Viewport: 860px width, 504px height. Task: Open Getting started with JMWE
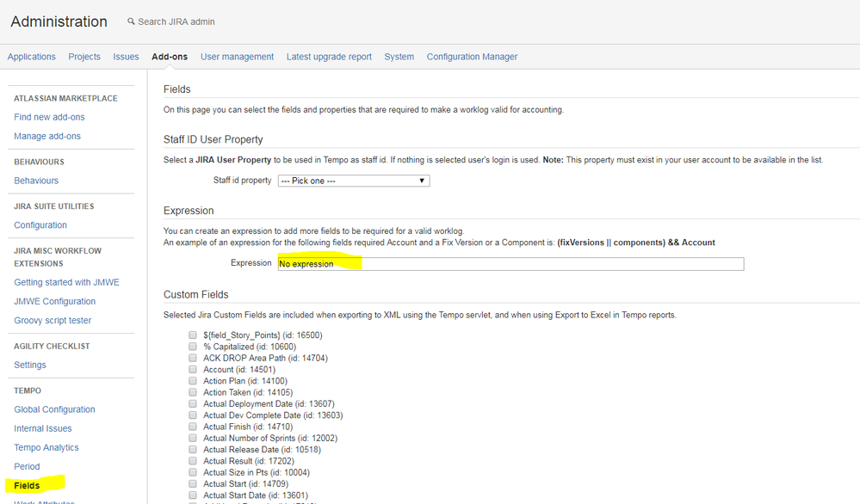pos(66,282)
